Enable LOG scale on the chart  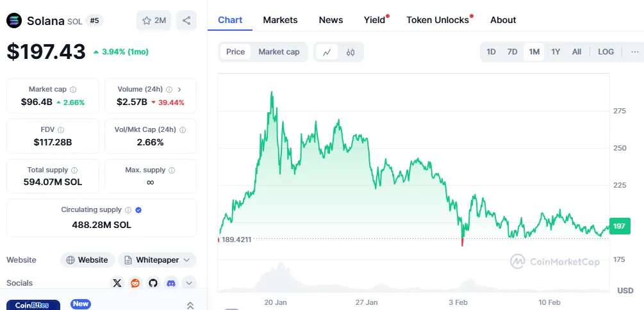point(606,52)
